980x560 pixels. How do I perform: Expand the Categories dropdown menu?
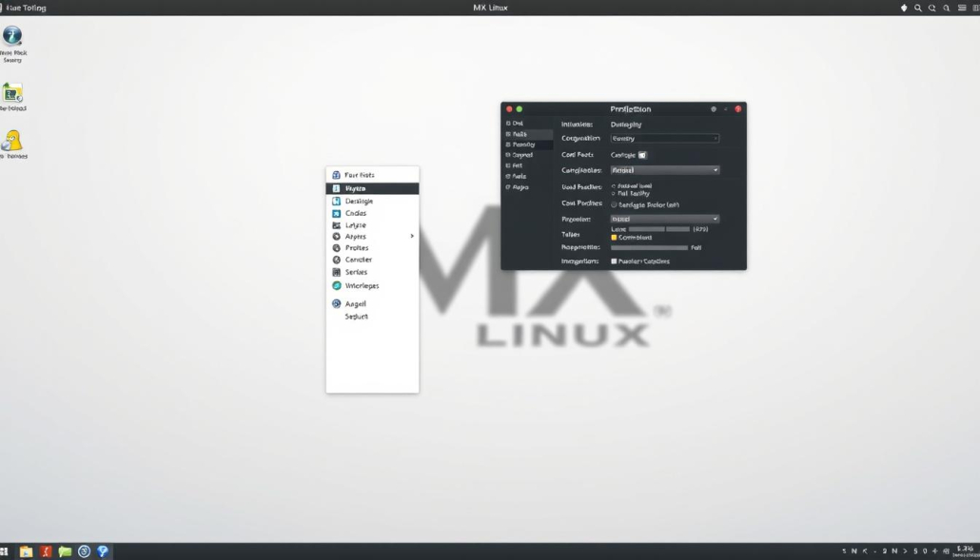click(664, 169)
